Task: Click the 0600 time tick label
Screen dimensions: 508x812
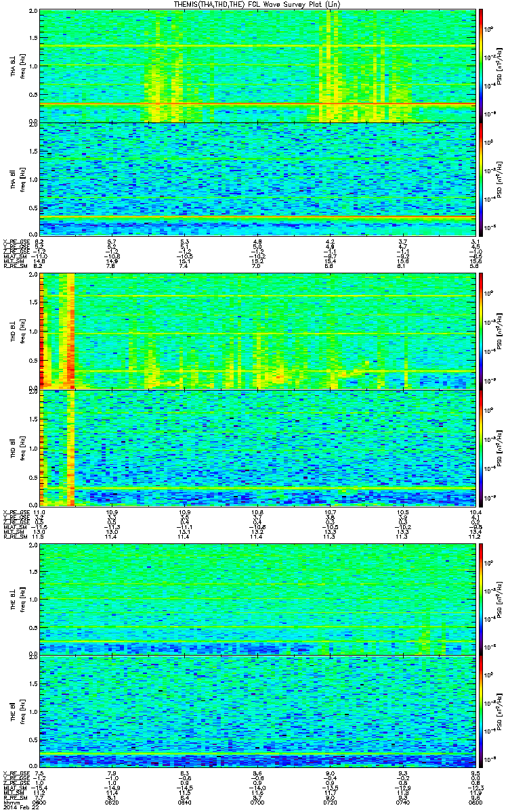Action: (x=40, y=802)
